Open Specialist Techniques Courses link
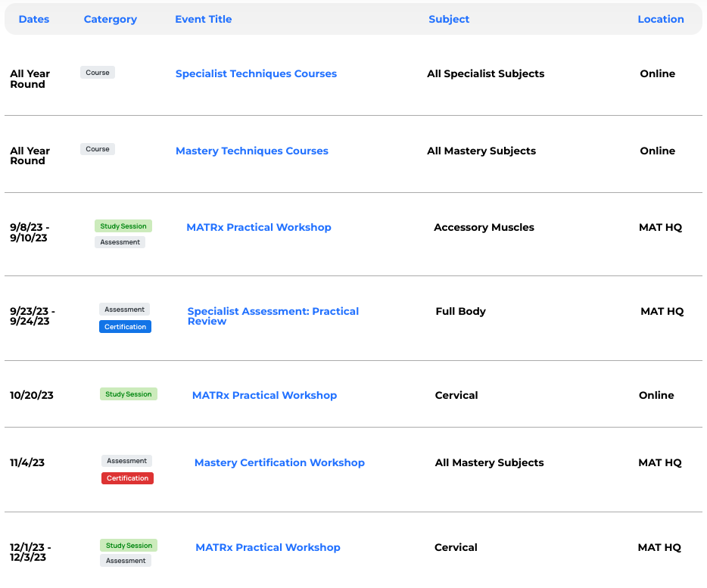Viewport: 707px width, 588px height. [256, 73]
